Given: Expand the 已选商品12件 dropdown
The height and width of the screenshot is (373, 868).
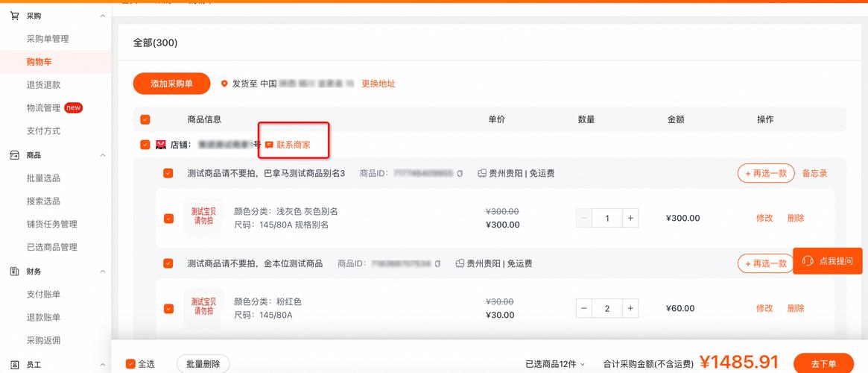Looking at the screenshot, I should click(x=582, y=364).
